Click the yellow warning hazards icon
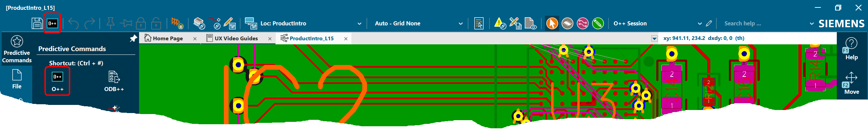This screenshot has width=868, height=132. (x=500, y=23)
